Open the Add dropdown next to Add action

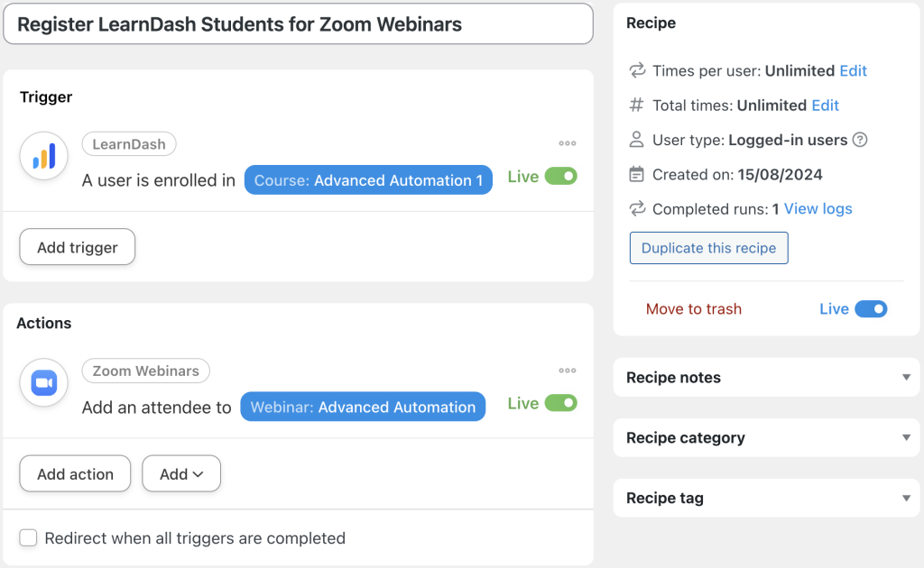(181, 474)
